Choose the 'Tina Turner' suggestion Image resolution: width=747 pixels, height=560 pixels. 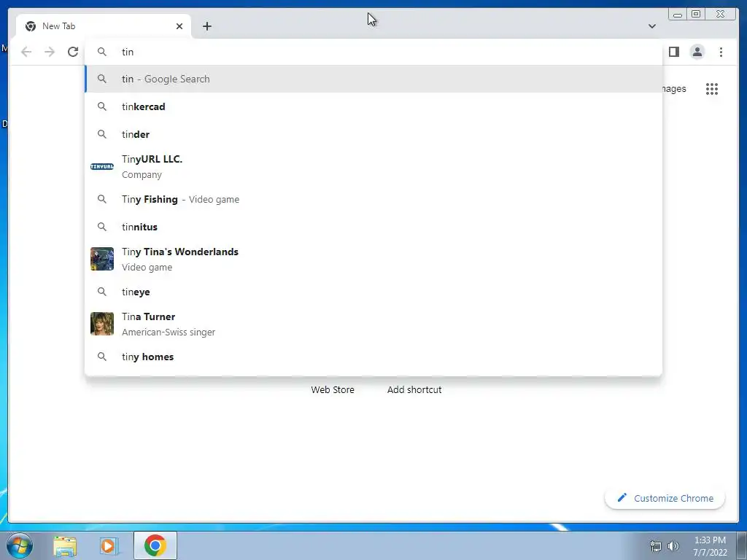(373, 324)
